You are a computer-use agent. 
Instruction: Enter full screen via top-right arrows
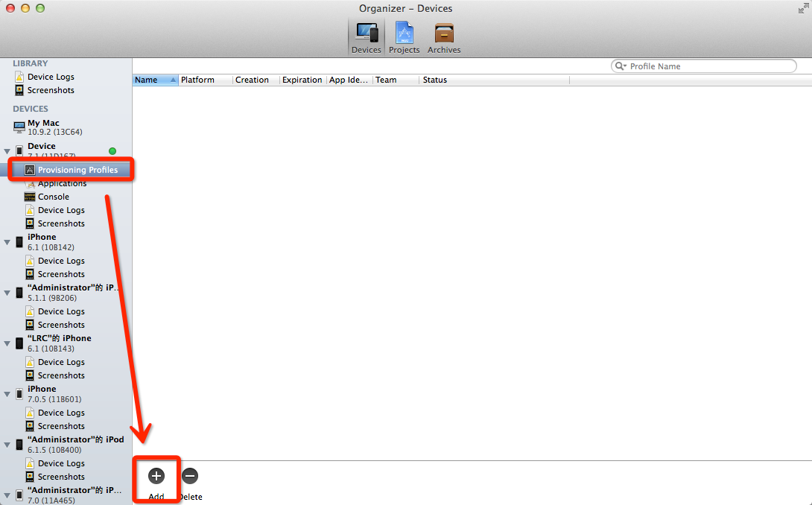[802, 8]
